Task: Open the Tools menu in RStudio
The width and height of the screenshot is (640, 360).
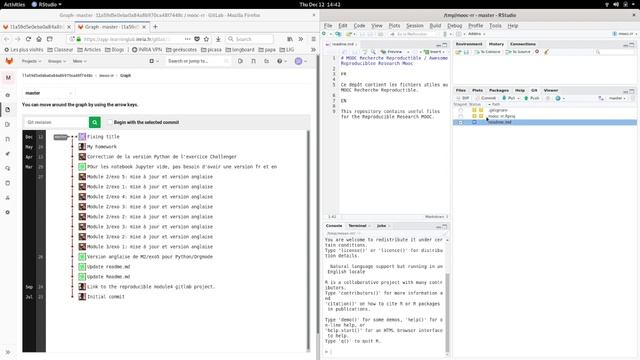Action: coord(495,25)
